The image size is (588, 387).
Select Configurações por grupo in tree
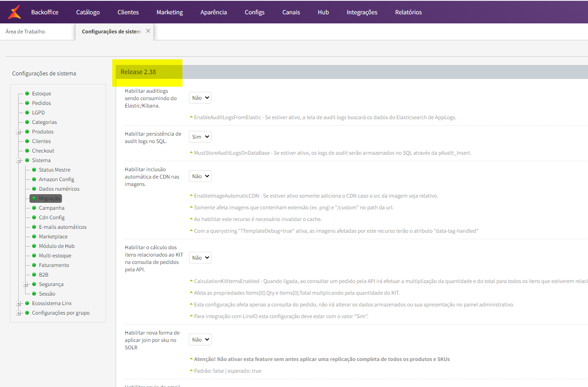(x=61, y=313)
